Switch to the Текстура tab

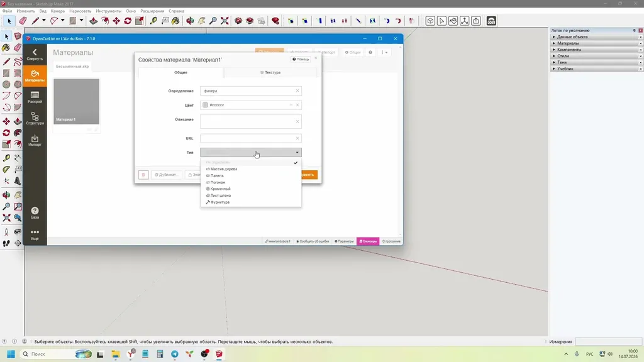(x=270, y=73)
